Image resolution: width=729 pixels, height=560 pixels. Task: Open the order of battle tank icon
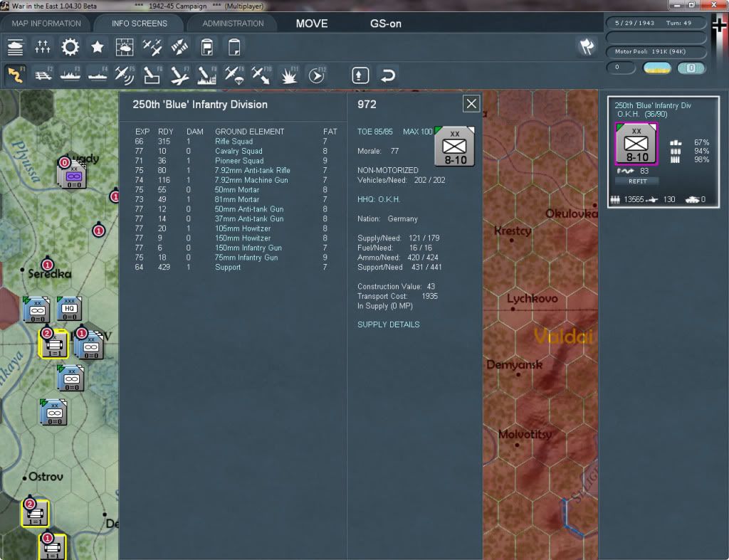pyautogui.click(x=16, y=47)
